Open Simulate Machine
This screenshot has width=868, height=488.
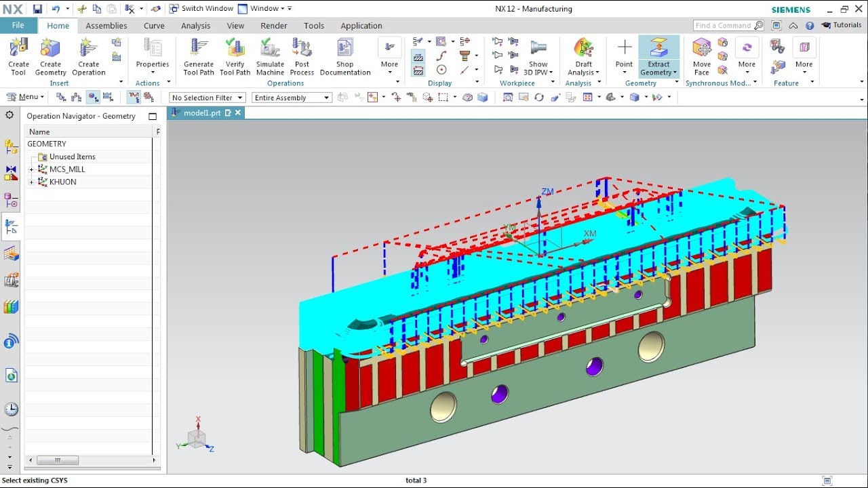[x=270, y=57]
